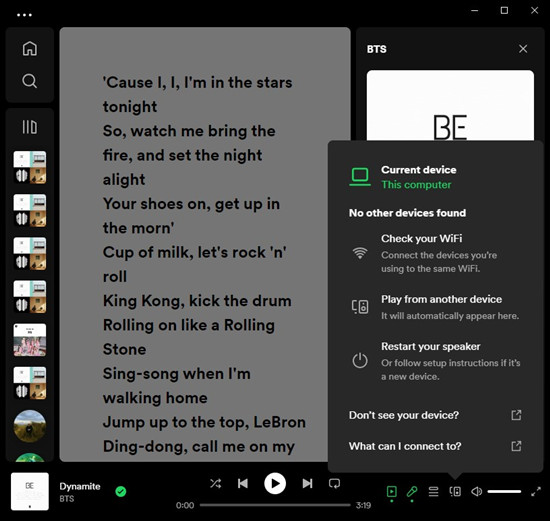Click the laptop current device icon
The image size is (550, 521).
(360, 176)
